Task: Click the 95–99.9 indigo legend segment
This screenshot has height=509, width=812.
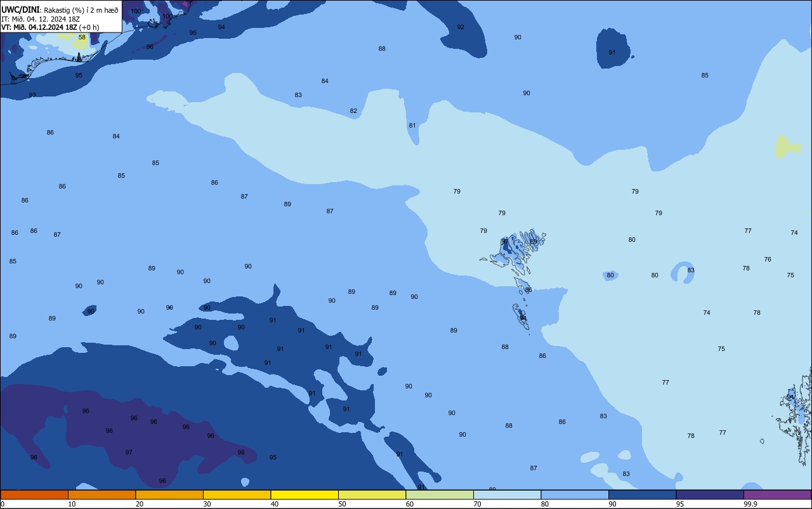Action: pyautogui.click(x=710, y=494)
